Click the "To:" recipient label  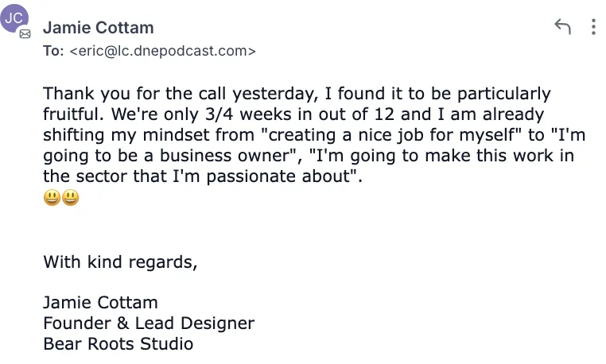click(54, 52)
